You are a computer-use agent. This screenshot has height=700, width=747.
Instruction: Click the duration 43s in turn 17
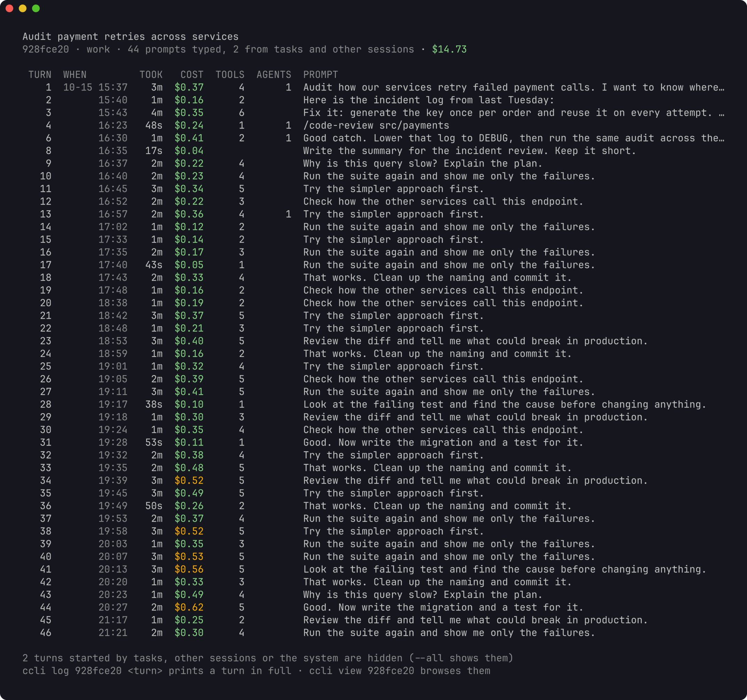pos(154,265)
